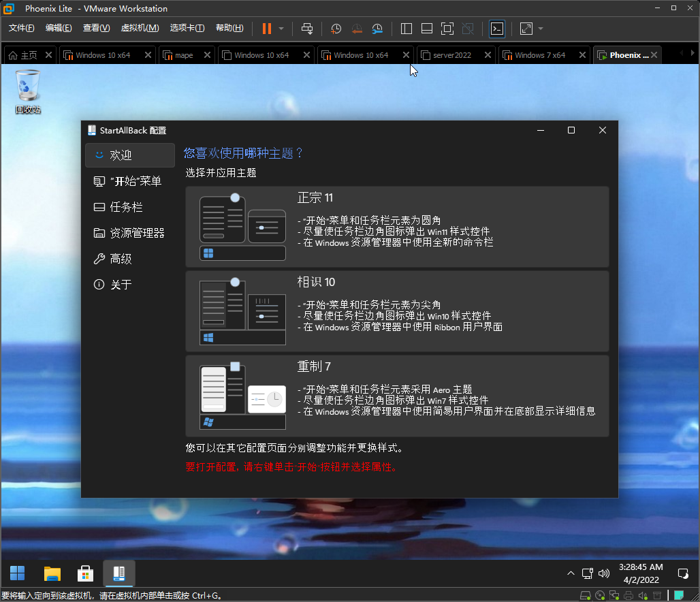Choose the 重制 7 theme option
Screen dimensions: 700x602
coord(396,395)
